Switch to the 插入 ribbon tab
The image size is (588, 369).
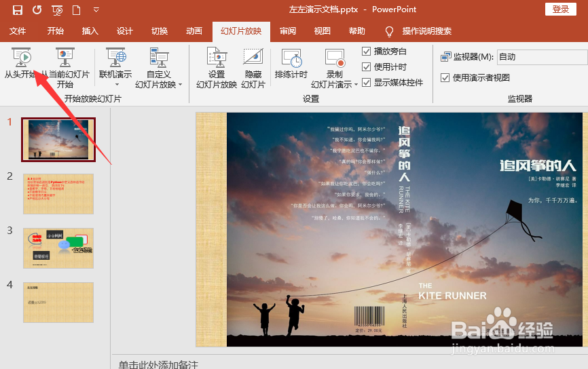pos(90,31)
